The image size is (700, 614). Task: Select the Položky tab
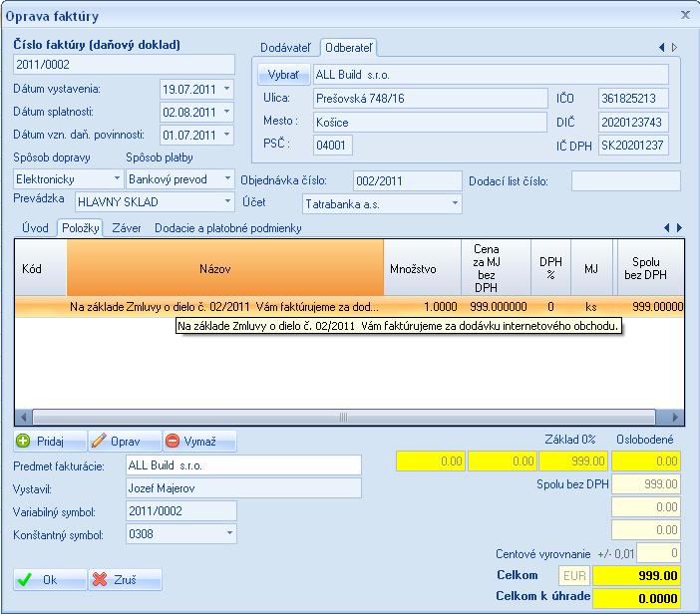click(x=81, y=228)
